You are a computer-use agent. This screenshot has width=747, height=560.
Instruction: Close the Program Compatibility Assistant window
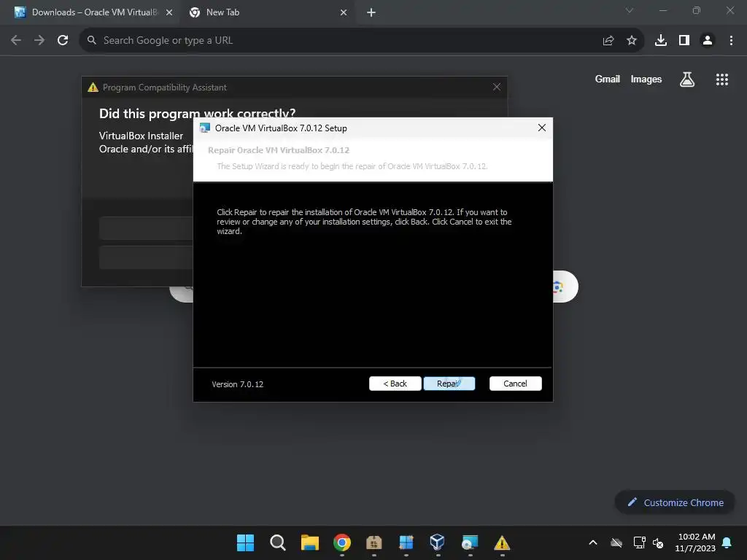tap(496, 87)
